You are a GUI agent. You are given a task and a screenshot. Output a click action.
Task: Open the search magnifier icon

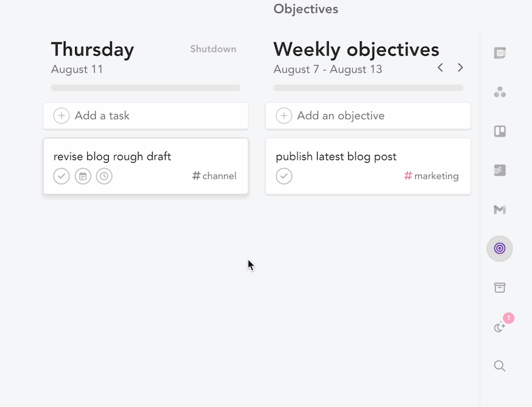coord(499,366)
